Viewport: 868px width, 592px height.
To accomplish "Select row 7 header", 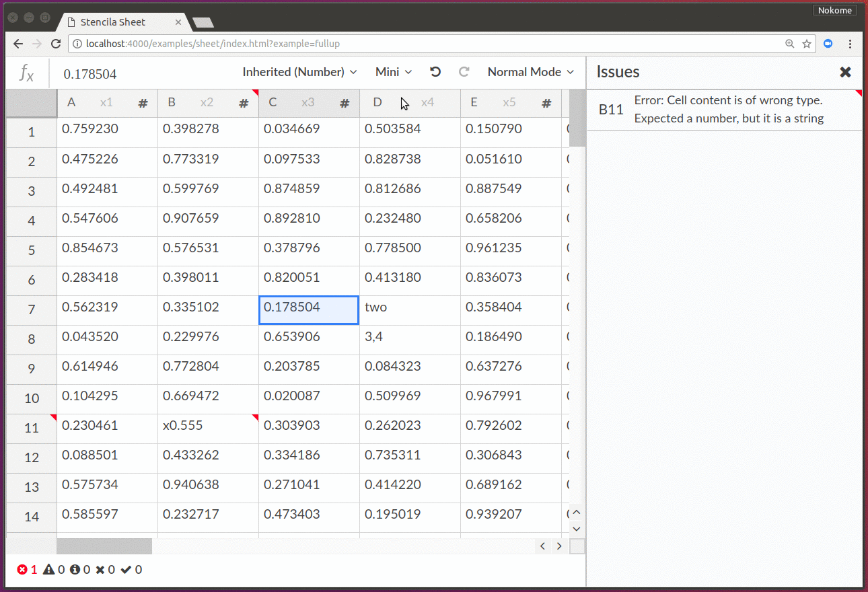I will tap(32, 310).
